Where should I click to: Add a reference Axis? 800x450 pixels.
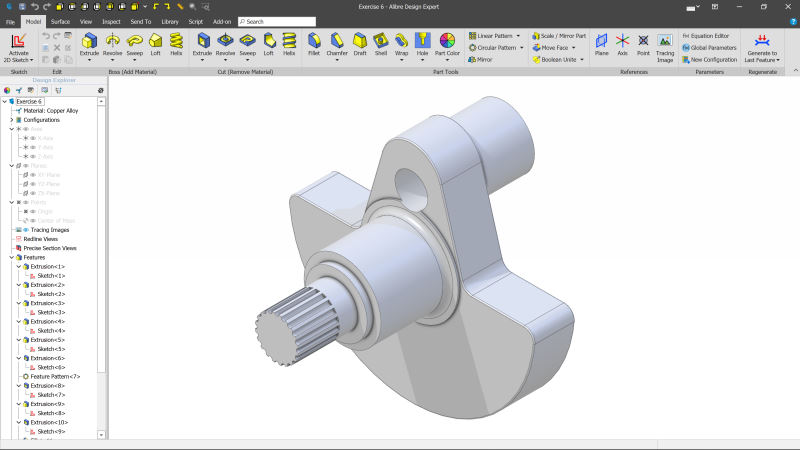pyautogui.click(x=622, y=45)
